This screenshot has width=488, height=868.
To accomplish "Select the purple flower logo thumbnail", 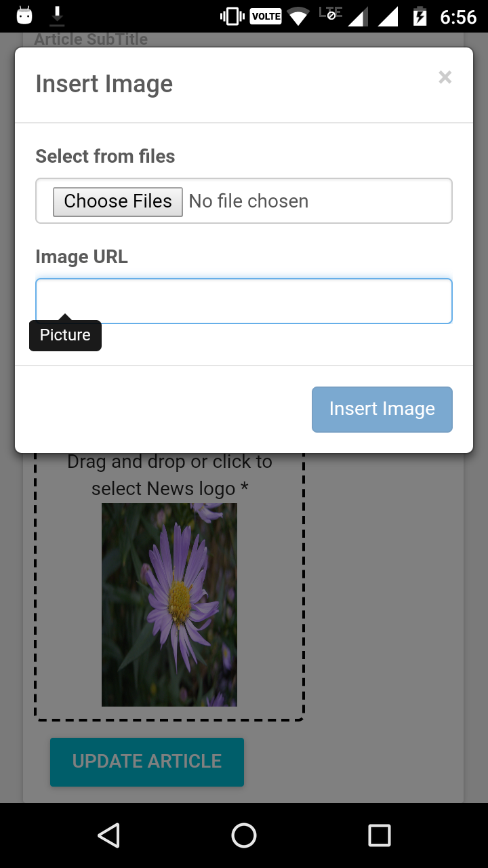I will (x=169, y=604).
